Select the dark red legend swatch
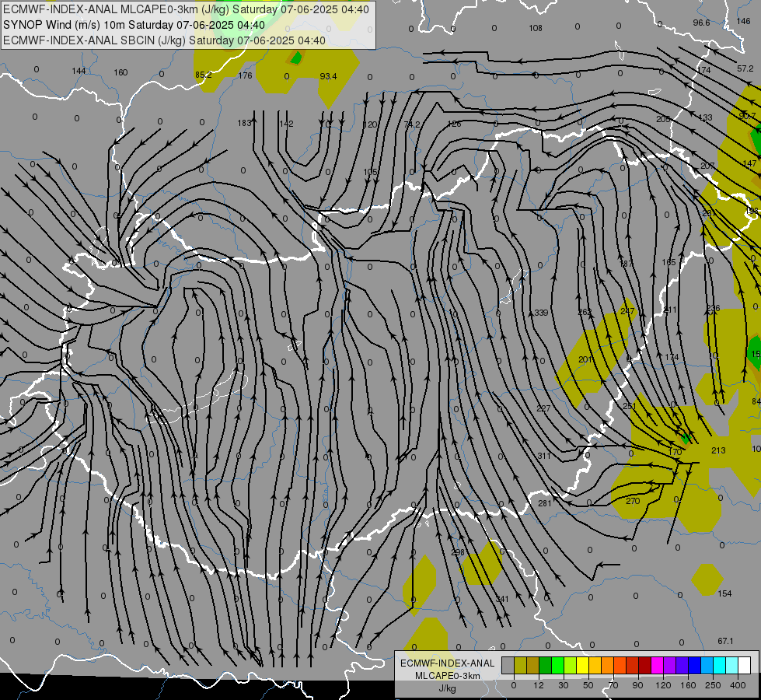Screen dimensions: 761x700 tap(644, 665)
